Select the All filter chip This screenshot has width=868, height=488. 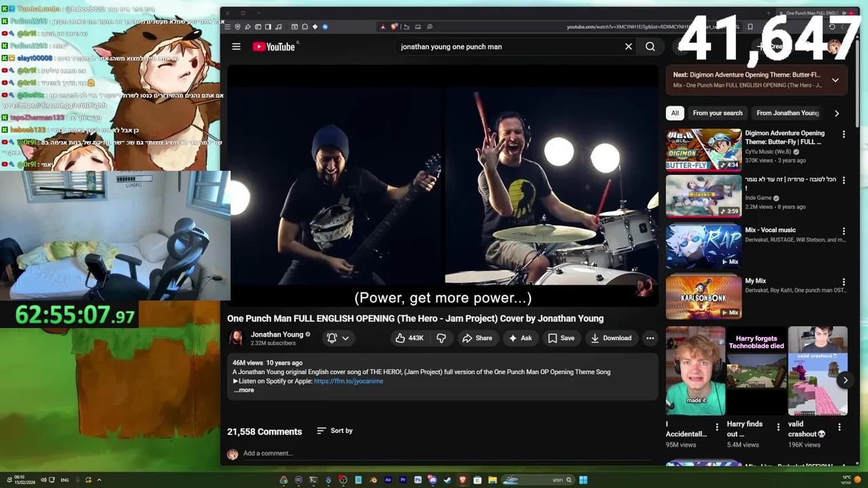(x=675, y=113)
